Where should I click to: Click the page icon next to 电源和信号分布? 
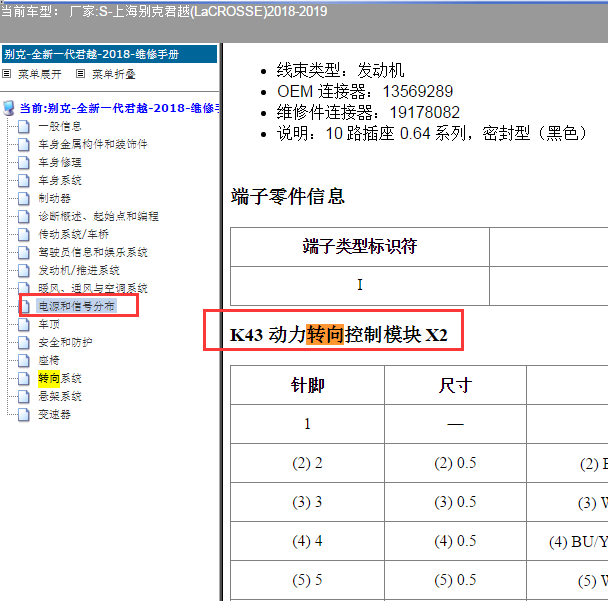[x=25, y=306]
